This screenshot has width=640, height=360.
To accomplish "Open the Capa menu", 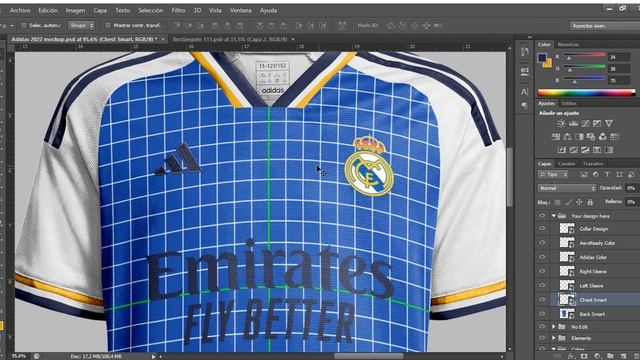I will tap(100, 10).
